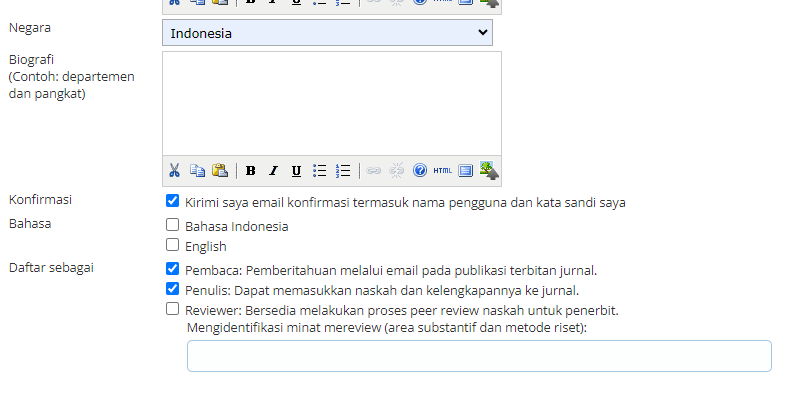The image size is (787, 393).
Task: Check the English language checkbox
Action: 172,244
